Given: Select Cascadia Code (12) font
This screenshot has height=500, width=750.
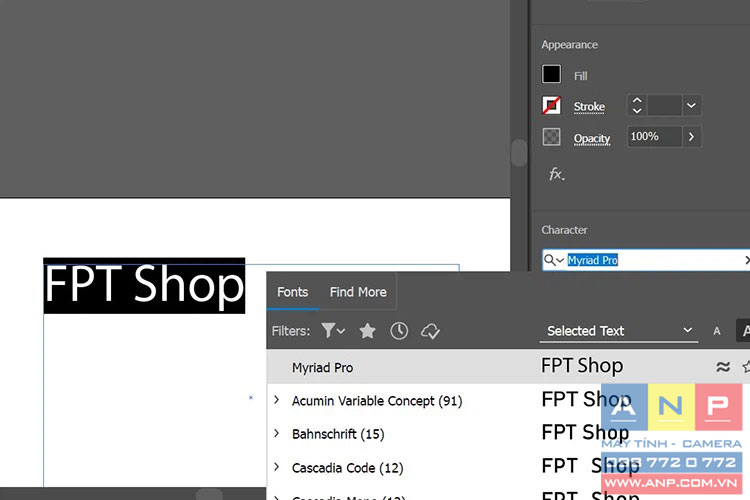Looking at the screenshot, I should [348, 467].
